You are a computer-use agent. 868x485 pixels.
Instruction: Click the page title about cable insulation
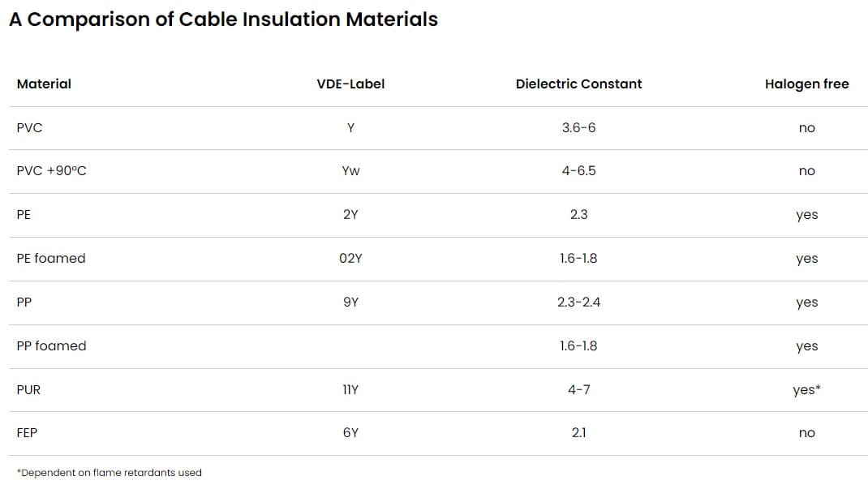(x=223, y=19)
